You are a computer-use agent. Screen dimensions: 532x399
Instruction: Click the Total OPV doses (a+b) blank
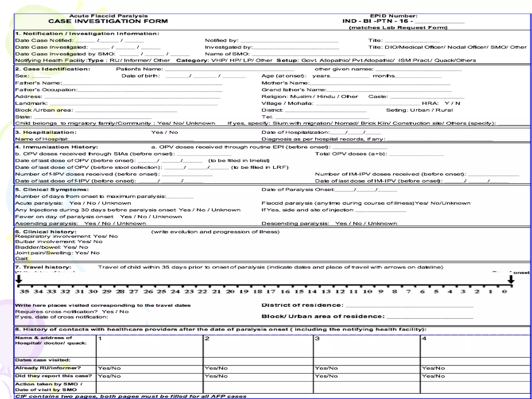(416, 154)
